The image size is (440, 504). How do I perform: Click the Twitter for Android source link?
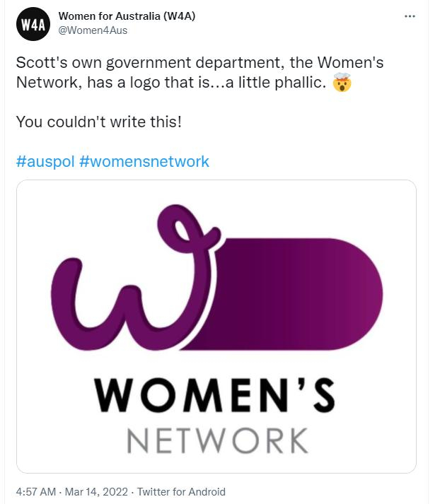coord(181,492)
